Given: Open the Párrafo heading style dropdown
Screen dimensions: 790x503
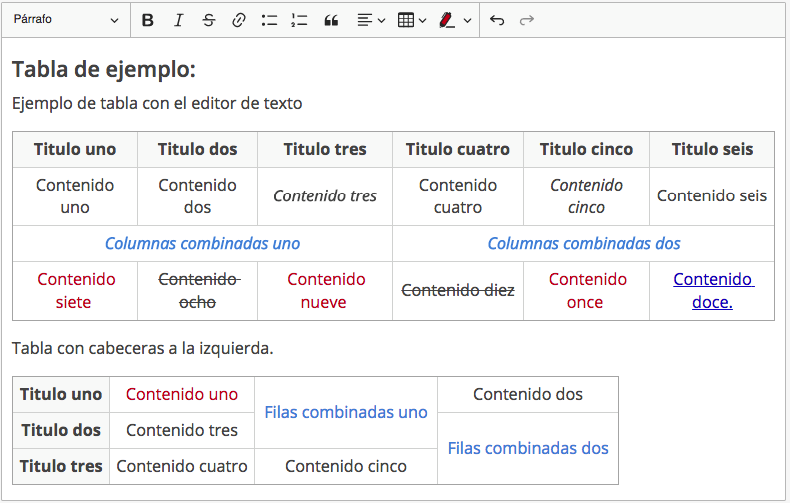Looking at the screenshot, I should coord(66,20).
